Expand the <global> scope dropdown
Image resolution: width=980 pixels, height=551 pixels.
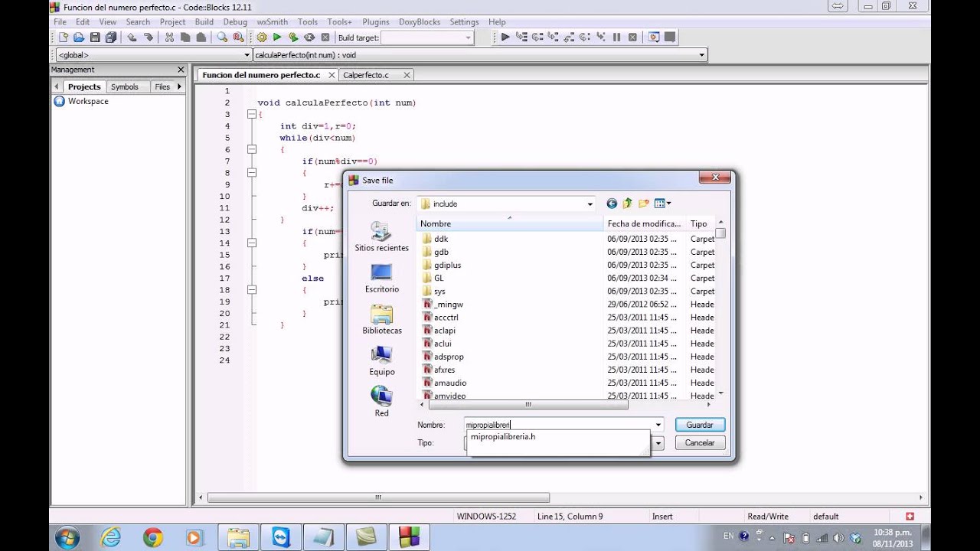tap(247, 55)
